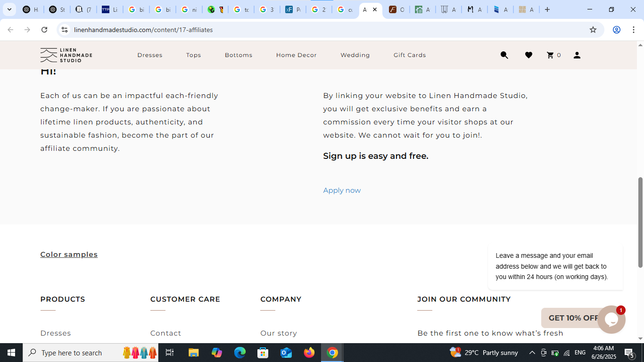Open Chrome profile avatar icon
This screenshot has height=362, width=644.
[616, 30]
